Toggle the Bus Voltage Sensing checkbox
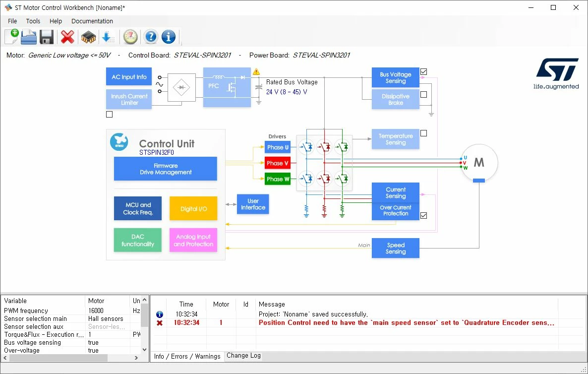 pos(424,71)
